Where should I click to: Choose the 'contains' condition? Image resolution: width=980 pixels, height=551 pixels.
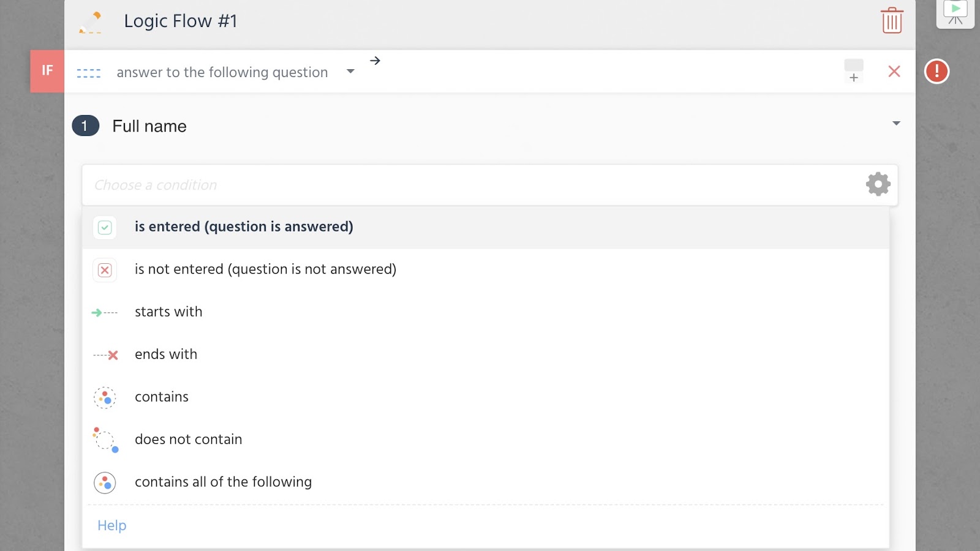tap(162, 397)
